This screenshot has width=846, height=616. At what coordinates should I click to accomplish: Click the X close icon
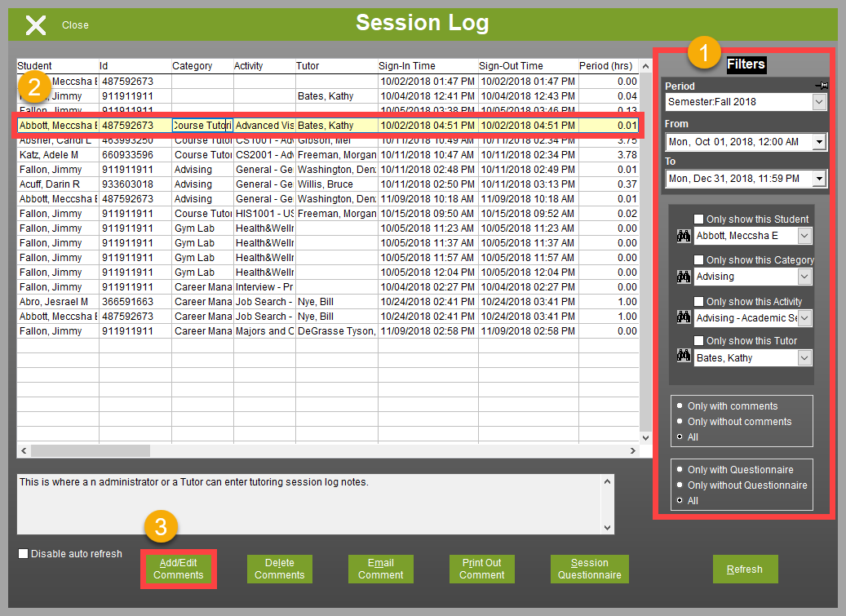pyautogui.click(x=36, y=24)
